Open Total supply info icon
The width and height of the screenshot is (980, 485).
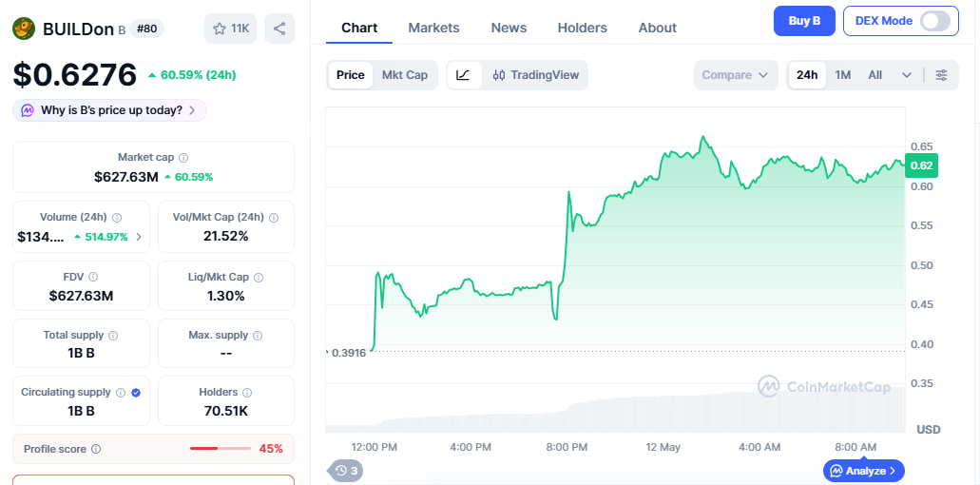[x=113, y=336]
